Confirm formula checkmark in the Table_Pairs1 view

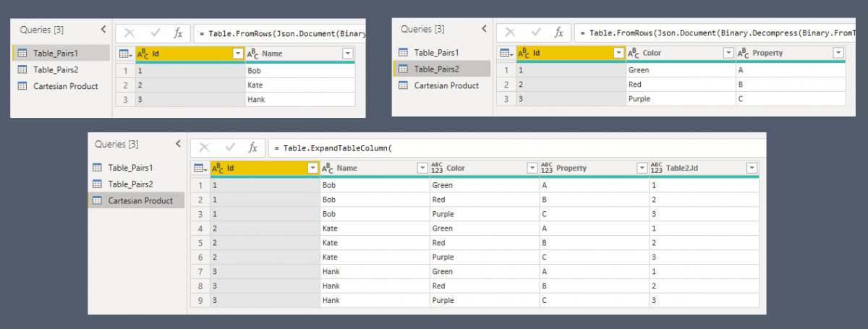(154, 33)
